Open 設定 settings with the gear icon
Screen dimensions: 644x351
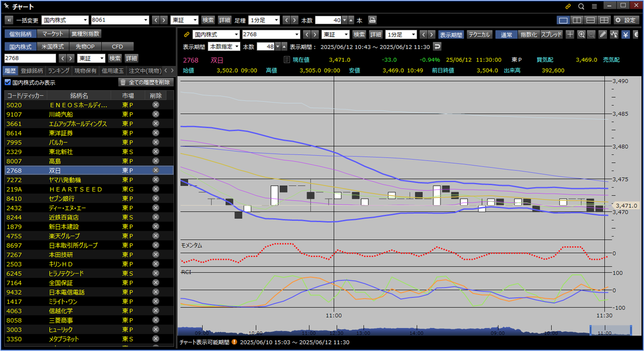tap(626, 20)
